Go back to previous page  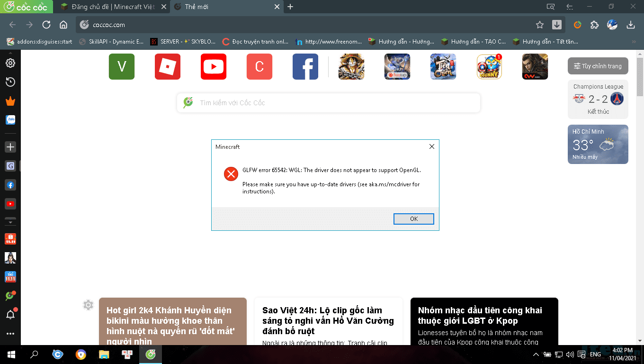coord(12,25)
